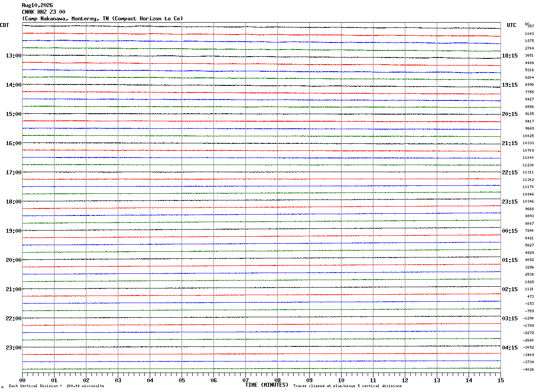536x392 pixels.
Task: Click the TIME (MINUTES) axis title
Action: pos(267,385)
